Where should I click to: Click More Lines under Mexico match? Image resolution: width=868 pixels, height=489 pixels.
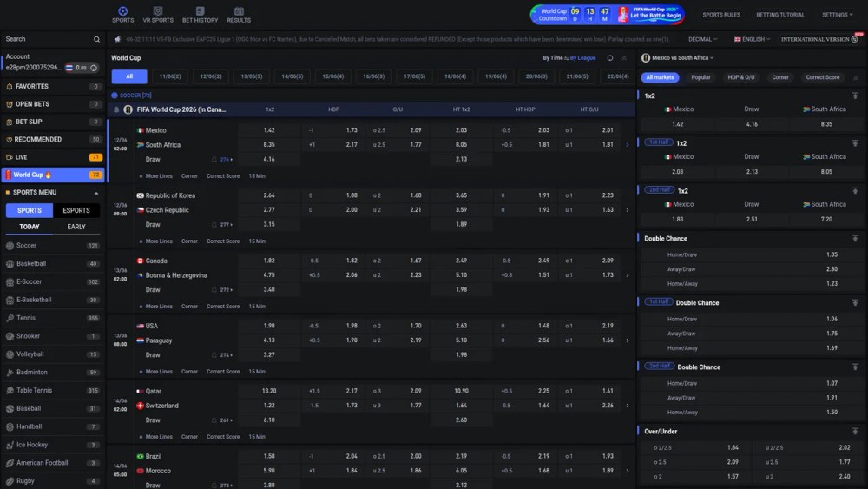(x=159, y=176)
